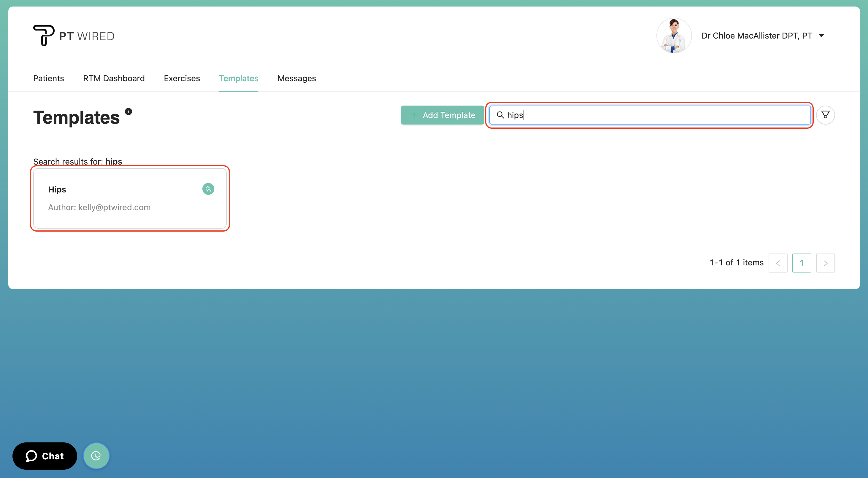Switch to the Patients tab
The height and width of the screenshot is (478, 868).
click(48, 79)
